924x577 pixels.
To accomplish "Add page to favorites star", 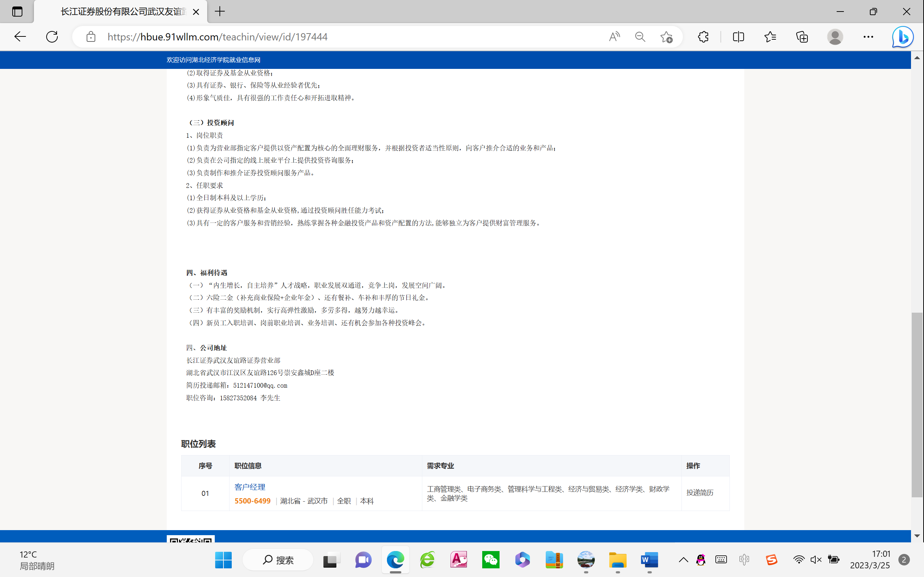I will pos(666,37).
